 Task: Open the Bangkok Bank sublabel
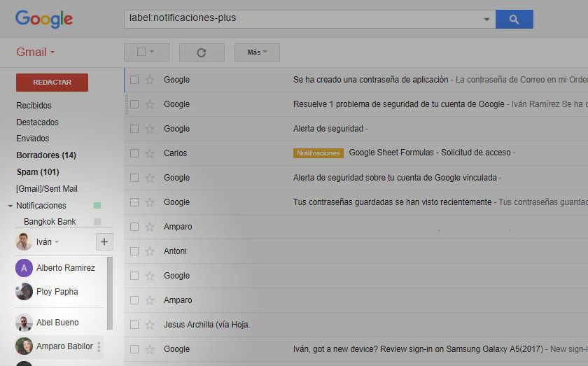click(50, 222)
